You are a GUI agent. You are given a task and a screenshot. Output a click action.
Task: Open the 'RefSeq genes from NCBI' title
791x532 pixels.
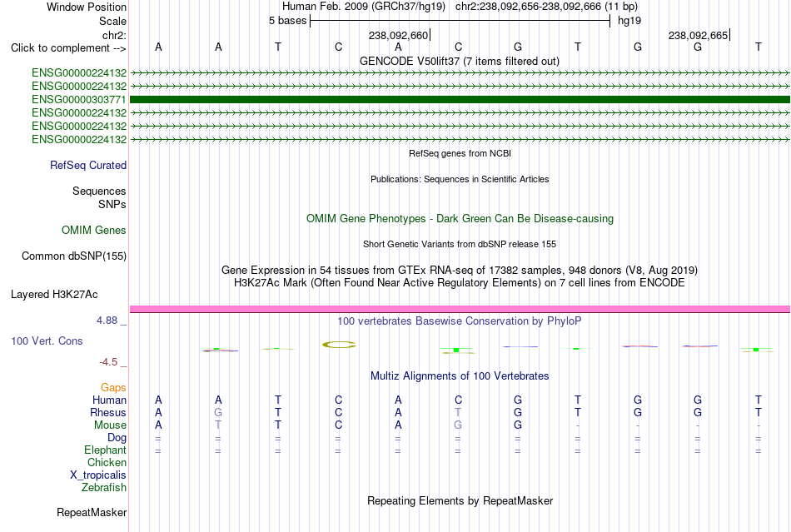[460, 153]
